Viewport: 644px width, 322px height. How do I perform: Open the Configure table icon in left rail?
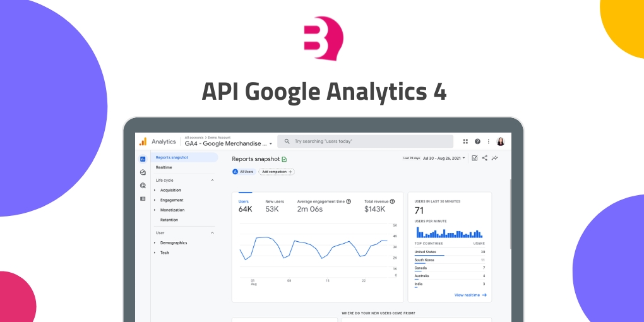click(143, 198)
